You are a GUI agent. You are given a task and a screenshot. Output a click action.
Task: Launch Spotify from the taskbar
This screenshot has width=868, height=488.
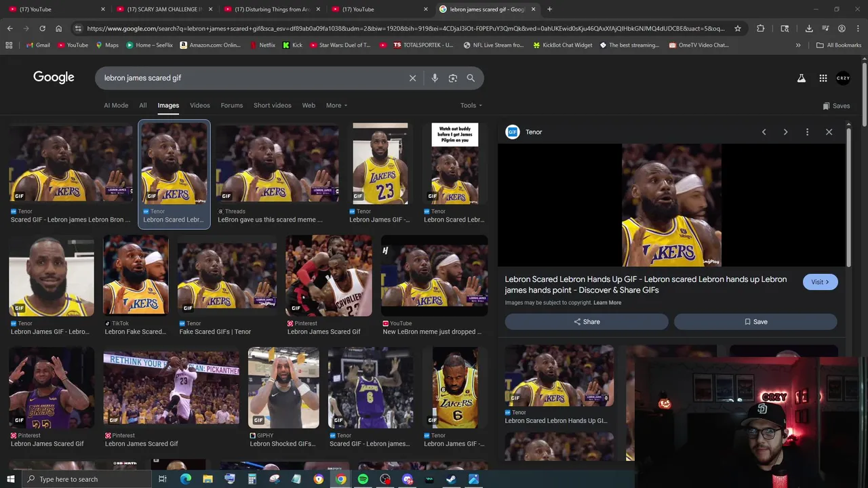(363, 479)
